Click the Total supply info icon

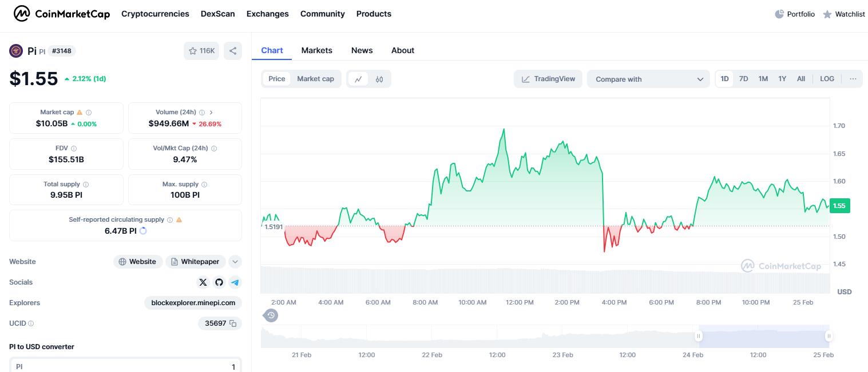tap(86, 185)
